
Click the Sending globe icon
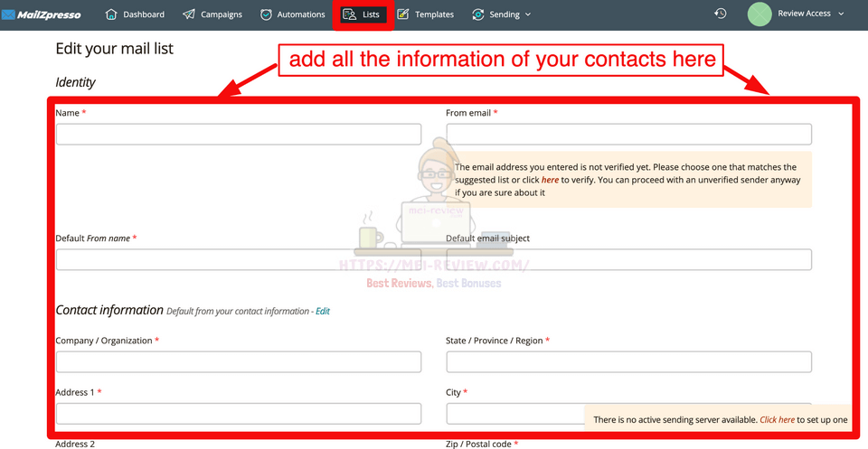pos(476,14)
